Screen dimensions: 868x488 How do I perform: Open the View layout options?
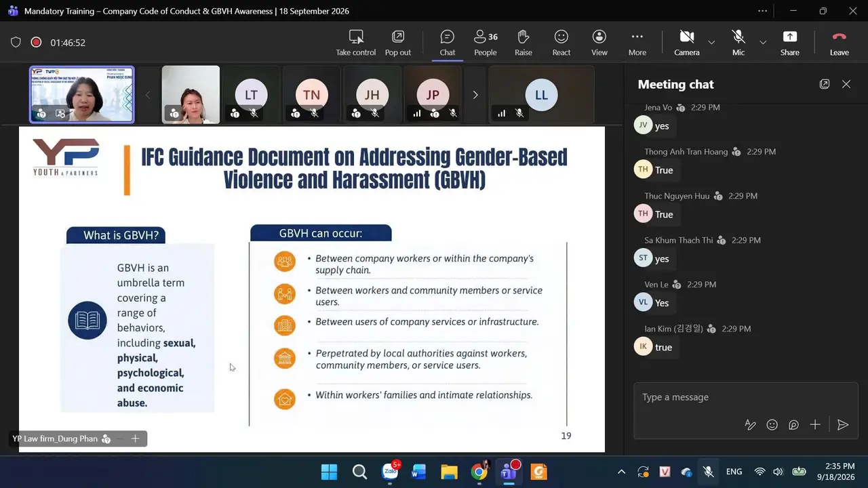(599, 42)
